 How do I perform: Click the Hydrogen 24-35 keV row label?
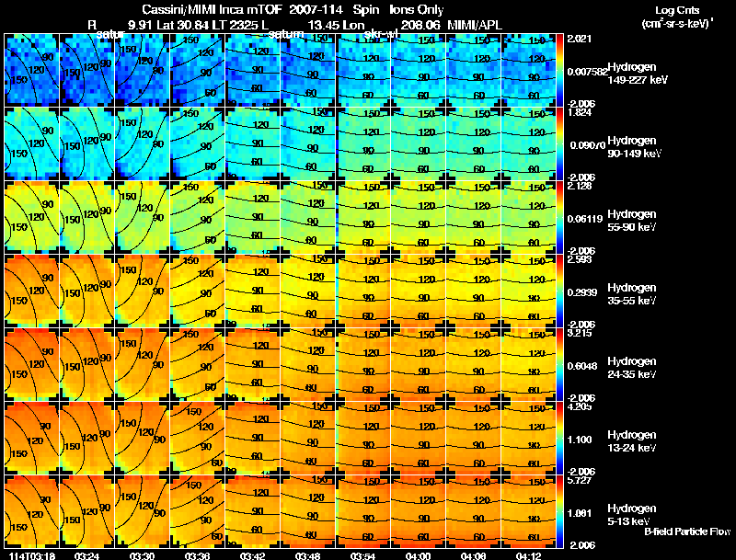[x=632, y=368]
